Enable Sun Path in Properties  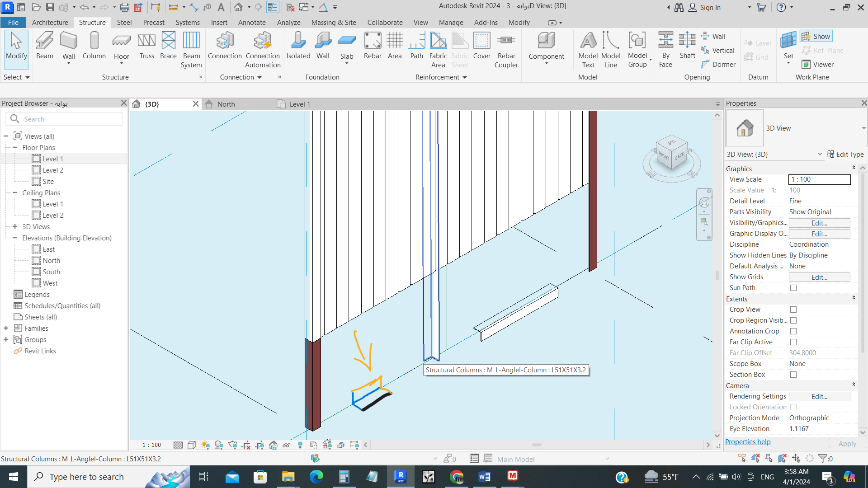(x=793, y=288)
